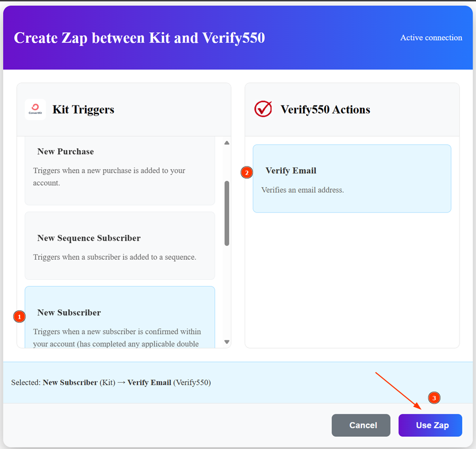Viewport: 476px width, 449px height.
Task: Choose the New Sequence Subscriber trigger
Action: pos(119,245)
